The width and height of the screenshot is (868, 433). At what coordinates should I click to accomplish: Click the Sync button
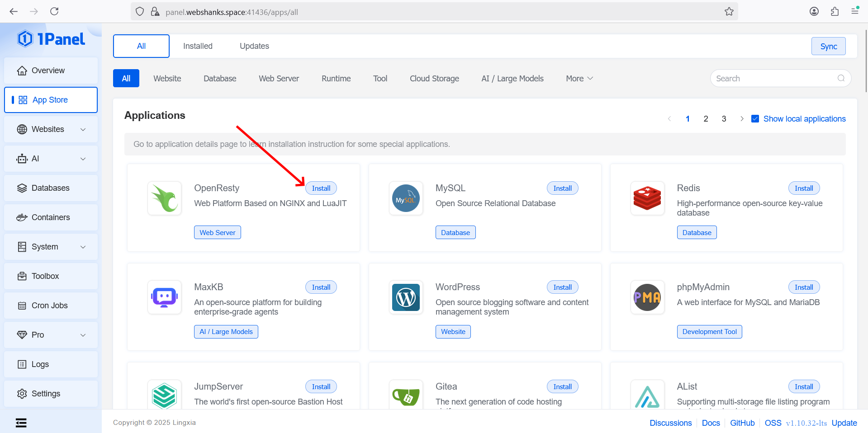[828, 46]
